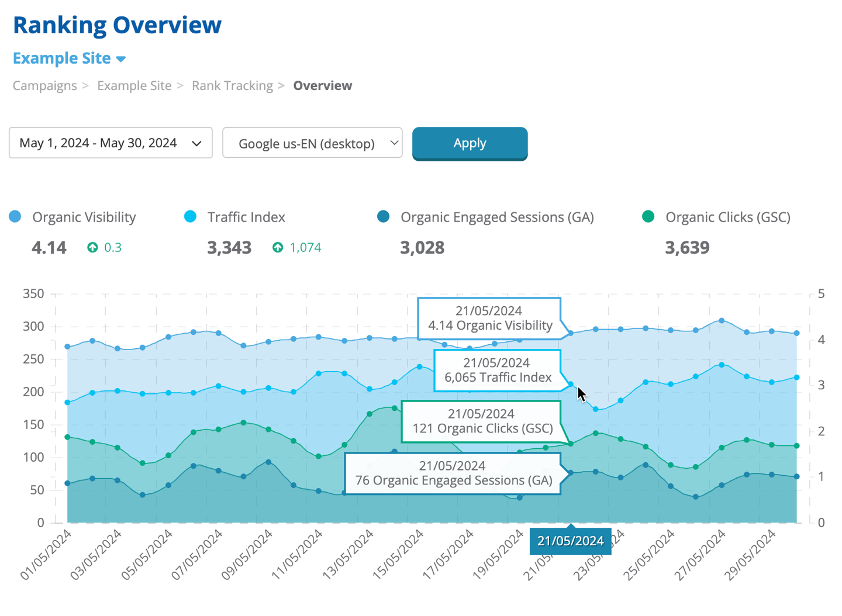Click Organic Engaged Sessions (GA) legend label

coord(497,217)
